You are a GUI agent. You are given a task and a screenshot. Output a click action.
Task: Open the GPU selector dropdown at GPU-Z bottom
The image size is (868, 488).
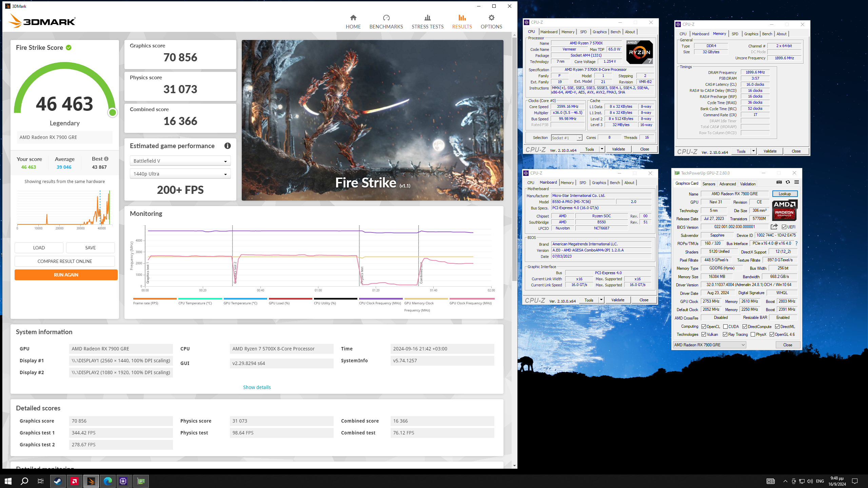click(x=709, y=345)
